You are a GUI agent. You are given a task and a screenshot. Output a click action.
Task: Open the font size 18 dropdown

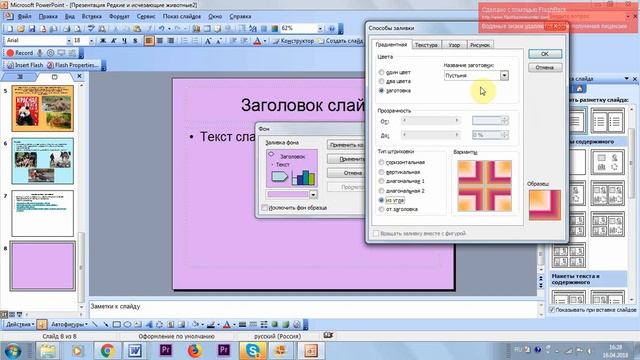[x=91, y=41]
